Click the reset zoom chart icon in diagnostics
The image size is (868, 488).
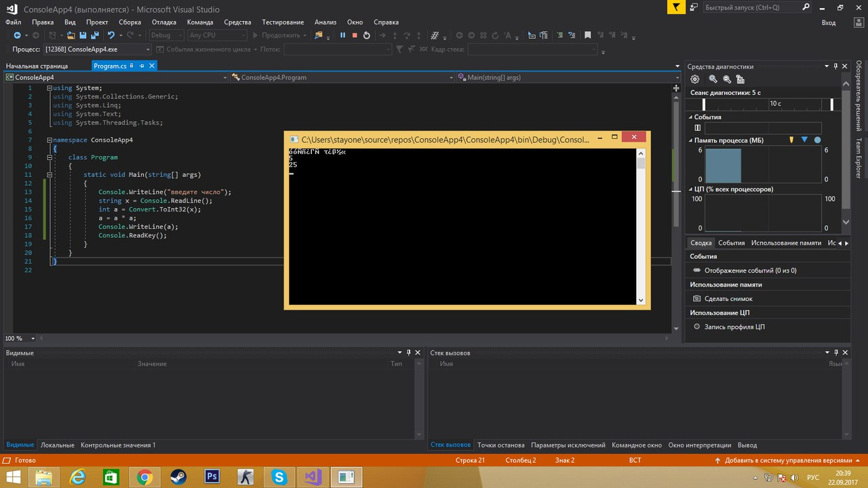pos(740,79)
